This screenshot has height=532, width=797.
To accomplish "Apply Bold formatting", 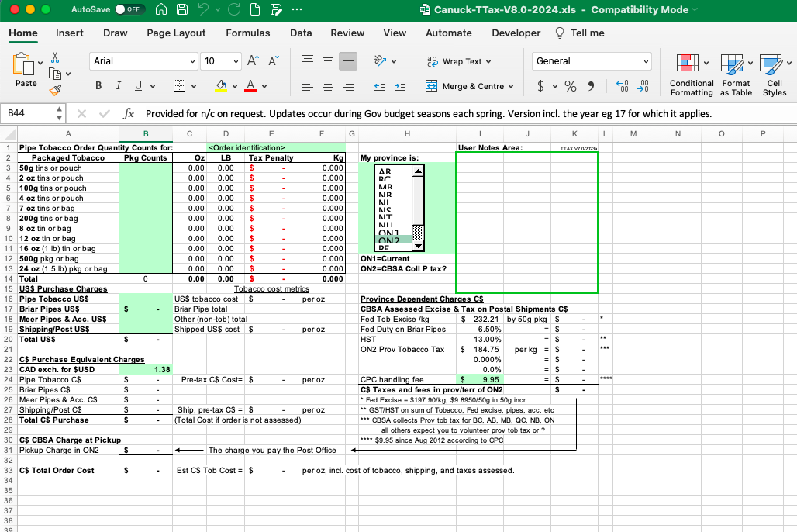I will [x=98, y=86].
